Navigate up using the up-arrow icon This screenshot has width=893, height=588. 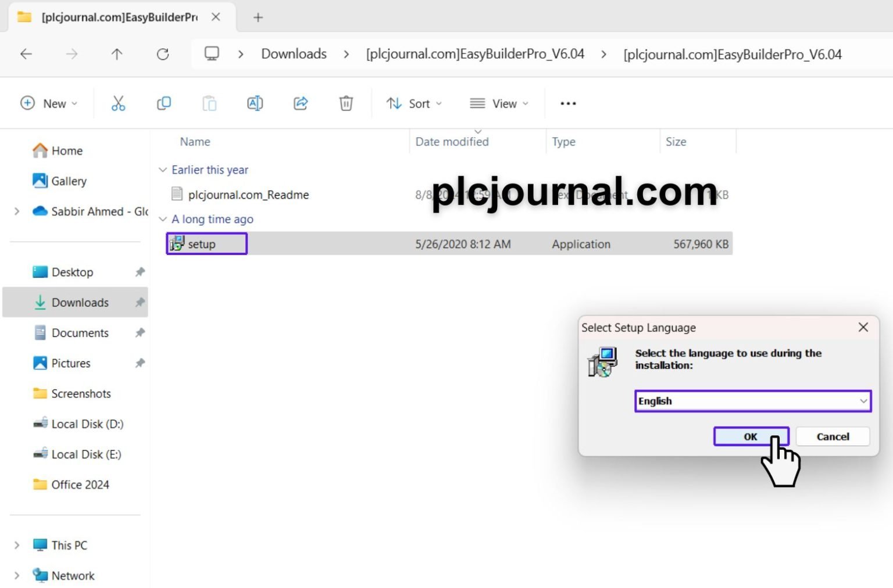pyautogui.click(x=117, y=54)
